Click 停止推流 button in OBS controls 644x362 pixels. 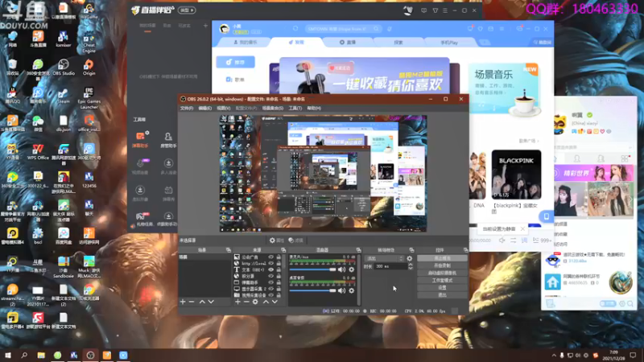point(442,258)
